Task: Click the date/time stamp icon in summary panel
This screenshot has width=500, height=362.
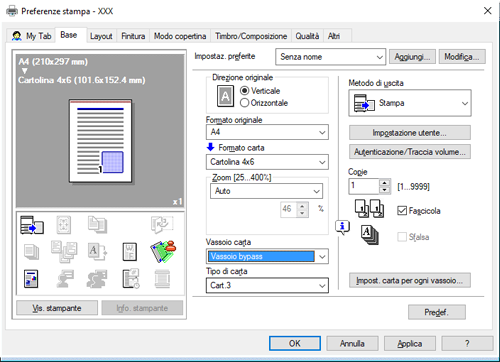Action: 131,279
